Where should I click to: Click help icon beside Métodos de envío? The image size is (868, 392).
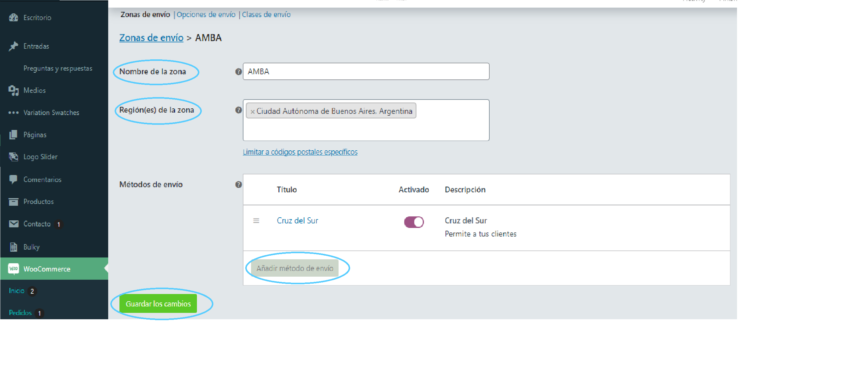point(238,184)
